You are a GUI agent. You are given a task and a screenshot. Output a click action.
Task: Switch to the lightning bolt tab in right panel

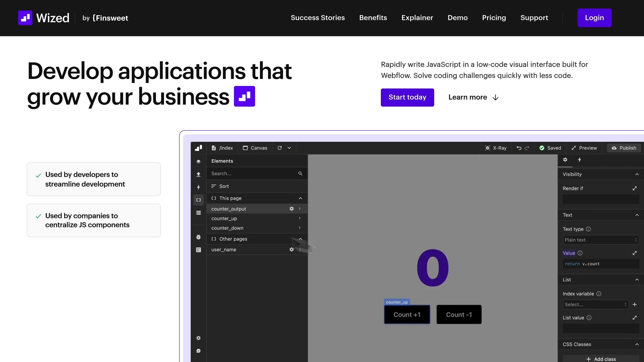coord(580,160)
